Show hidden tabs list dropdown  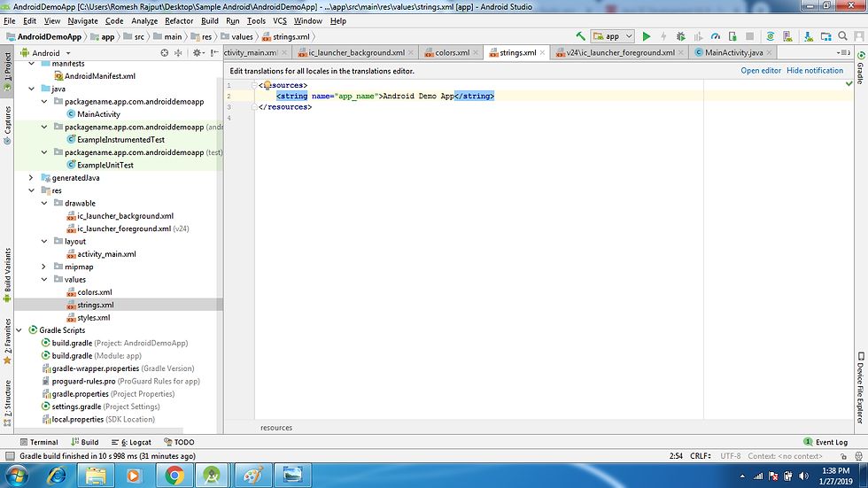843,52
